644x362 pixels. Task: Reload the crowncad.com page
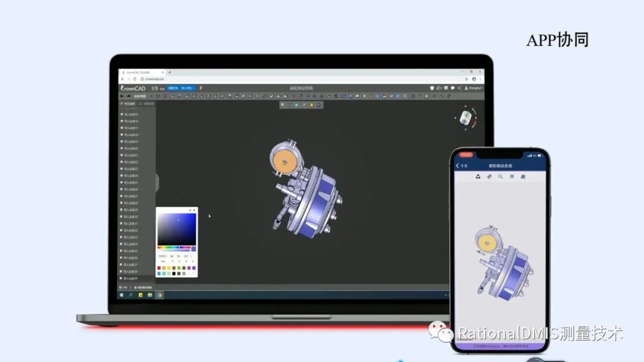pyautogui.click(x=135, y=79)
